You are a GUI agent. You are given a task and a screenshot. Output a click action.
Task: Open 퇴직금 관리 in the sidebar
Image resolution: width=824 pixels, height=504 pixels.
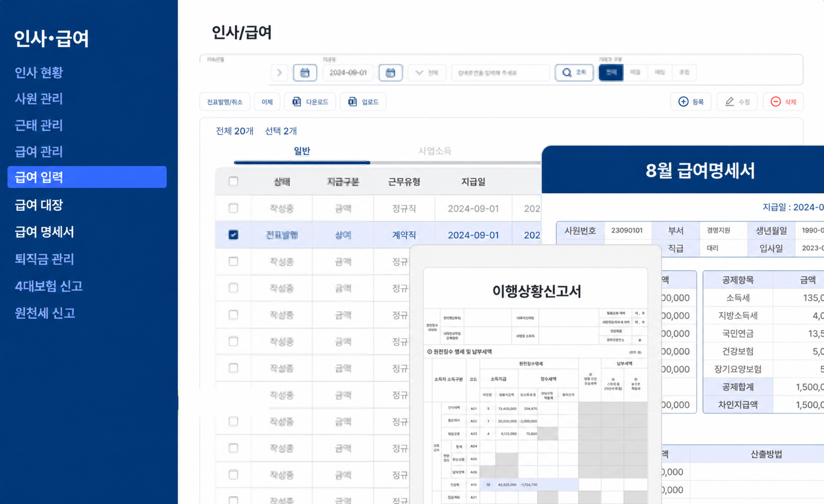tap(45, 259)
